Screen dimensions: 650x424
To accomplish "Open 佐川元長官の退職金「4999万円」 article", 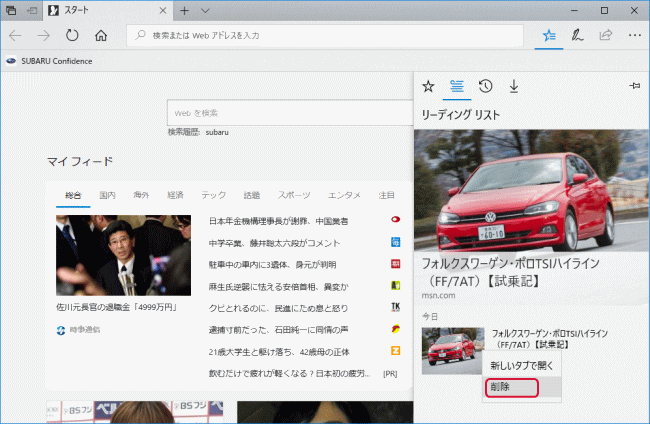I will pos(116,307).
